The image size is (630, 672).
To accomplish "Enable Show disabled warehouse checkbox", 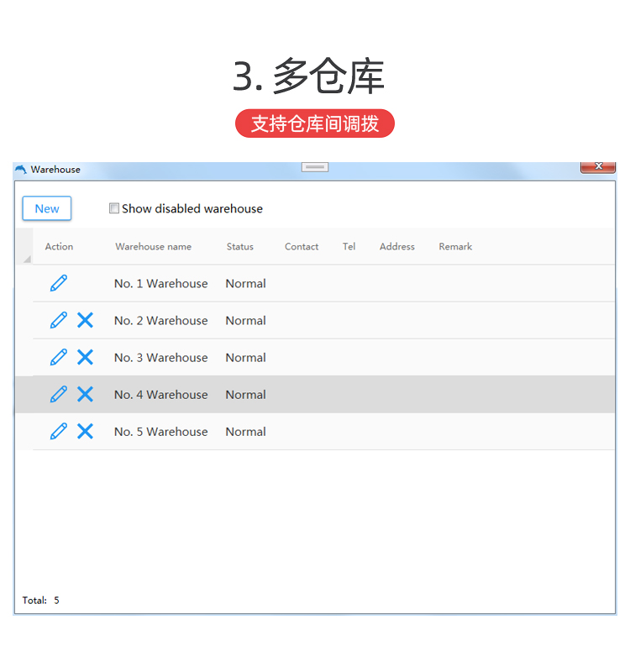I will [114, 208].
